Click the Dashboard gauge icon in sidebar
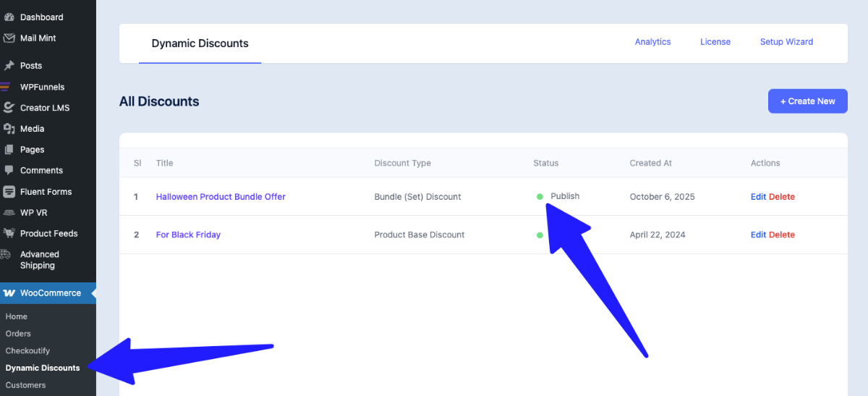The height and width of the screenshot is (396, 868). point(9,17)
